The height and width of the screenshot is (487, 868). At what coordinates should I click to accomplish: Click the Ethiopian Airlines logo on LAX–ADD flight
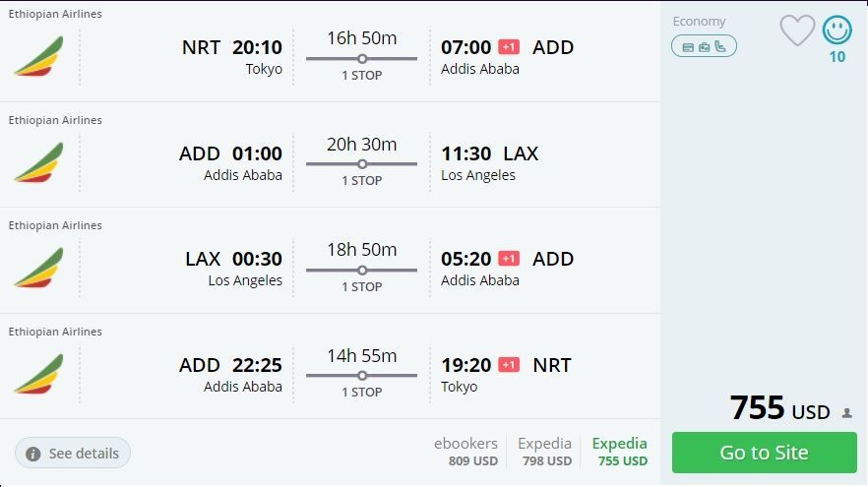(x=38, y=269)
